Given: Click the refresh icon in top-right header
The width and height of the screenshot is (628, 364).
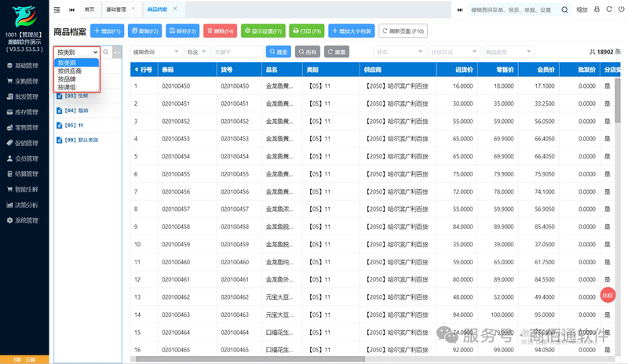Looking at the screenshot, I should point(609,9).
